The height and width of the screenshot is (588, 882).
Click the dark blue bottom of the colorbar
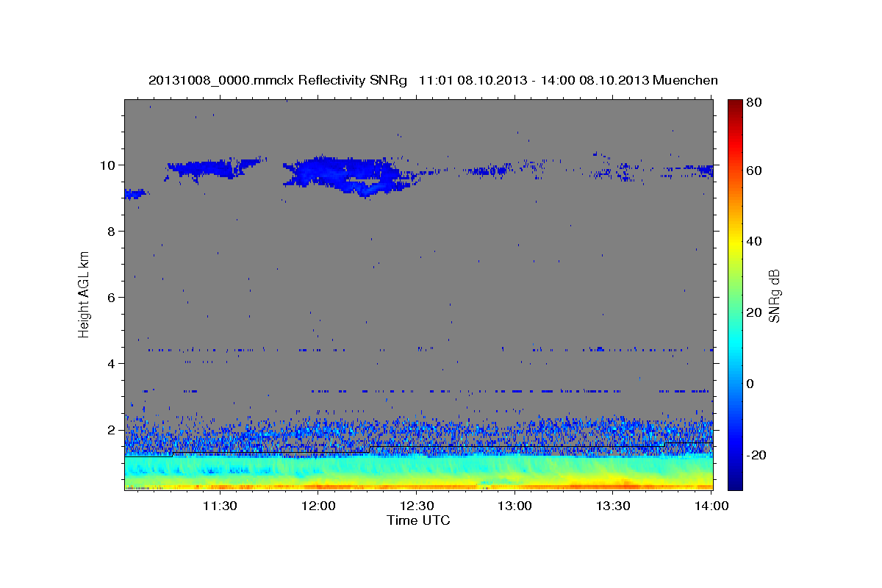tap(735, 483)
